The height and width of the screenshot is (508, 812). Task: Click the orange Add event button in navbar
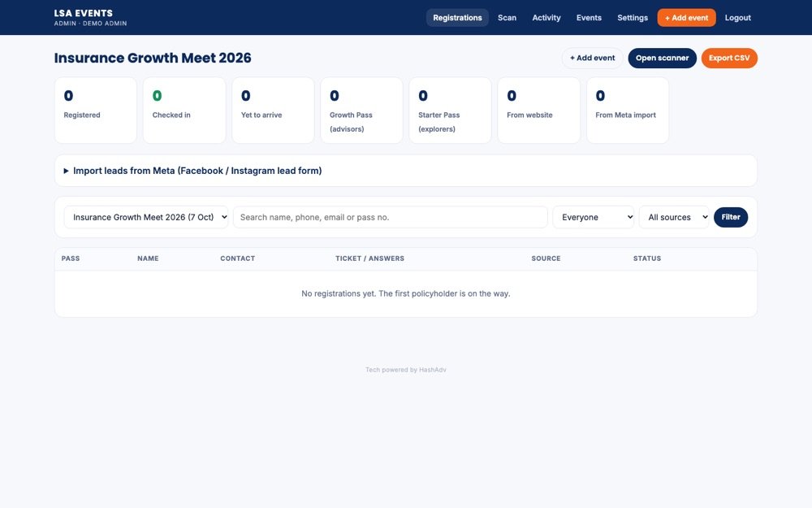[687, 18]
